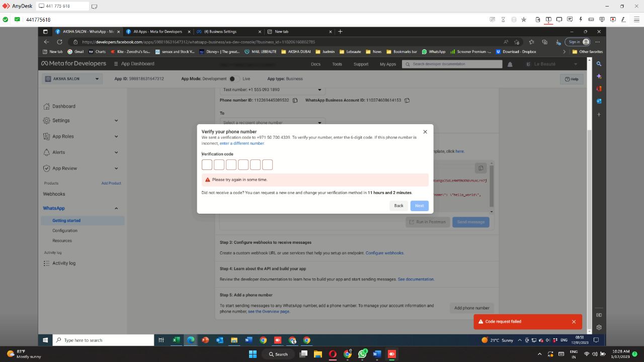Show more favorites with the overflow chevron
The image size is (644, 362).
coord(564,51)
